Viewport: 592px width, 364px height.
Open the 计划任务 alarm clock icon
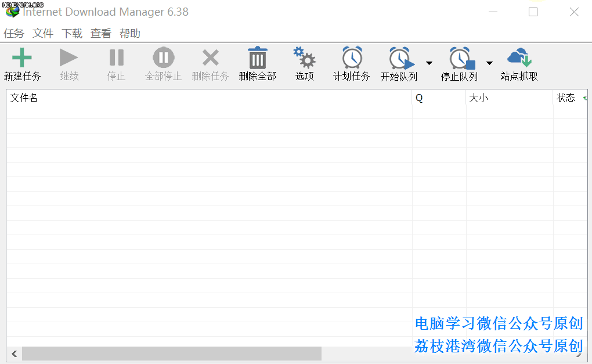pos(352,57)
